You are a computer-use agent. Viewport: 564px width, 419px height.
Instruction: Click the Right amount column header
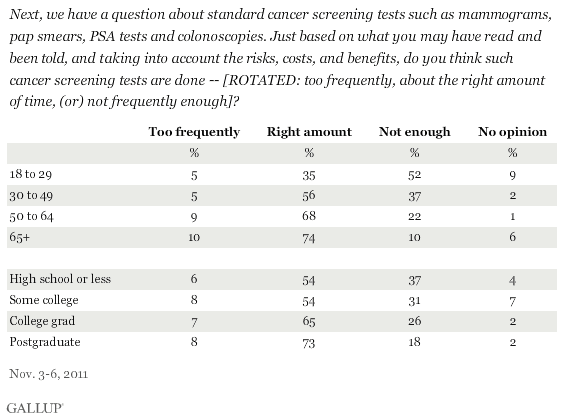(309, 132)
